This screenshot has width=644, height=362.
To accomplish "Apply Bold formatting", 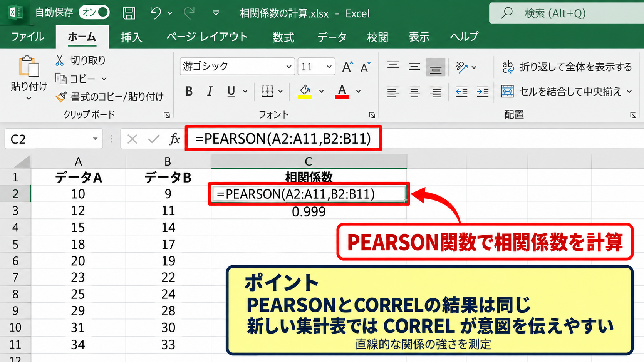I will [x=189, y=91].
